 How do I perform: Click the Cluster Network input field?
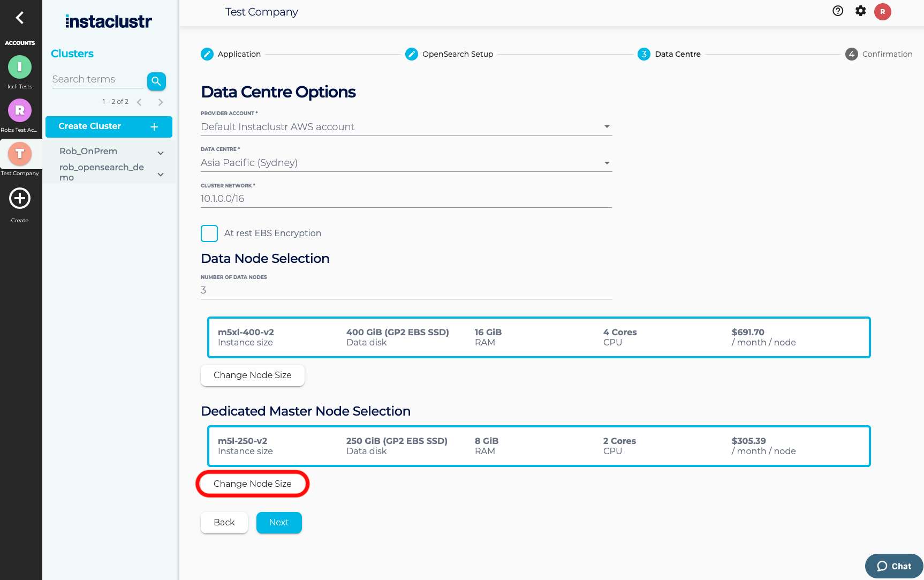click(x=406, y=199)
